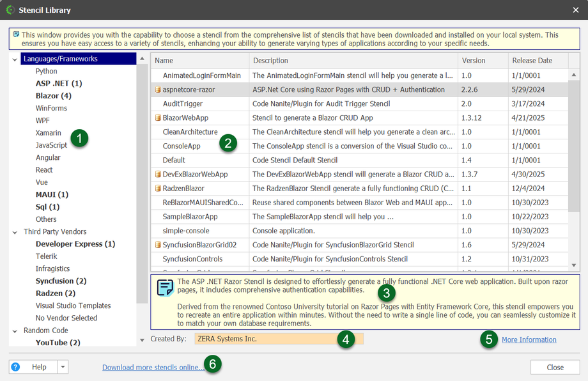
Task: Collapse the Created By details section arrow
Action: click(x=143, y=339)
